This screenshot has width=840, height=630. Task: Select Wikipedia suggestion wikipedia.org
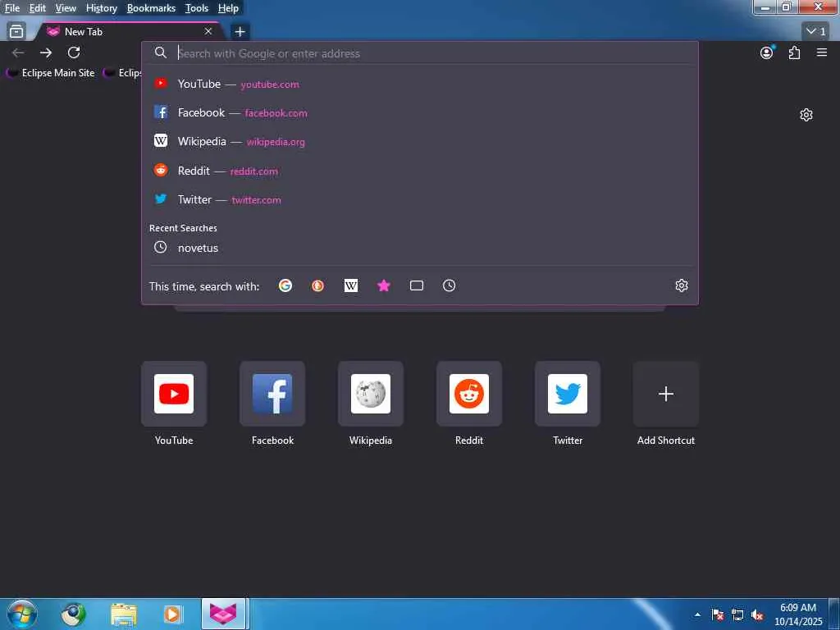pyautogui.click(x=419, y=141)
